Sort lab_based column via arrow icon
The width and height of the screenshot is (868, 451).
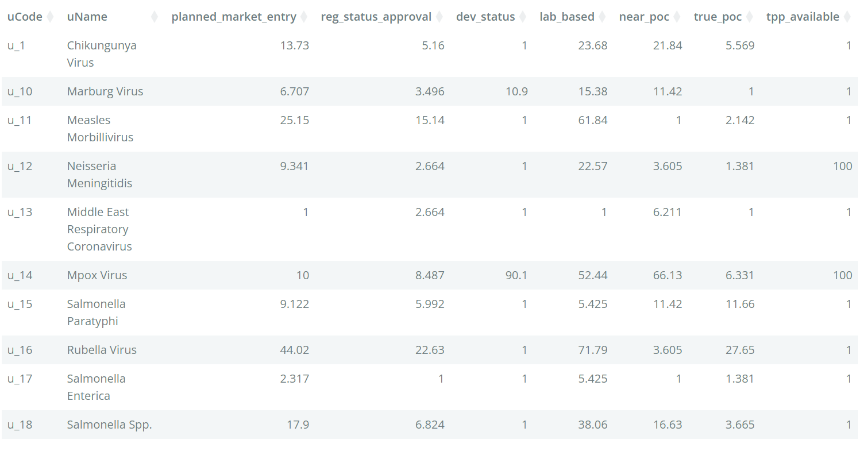(601, 17)
